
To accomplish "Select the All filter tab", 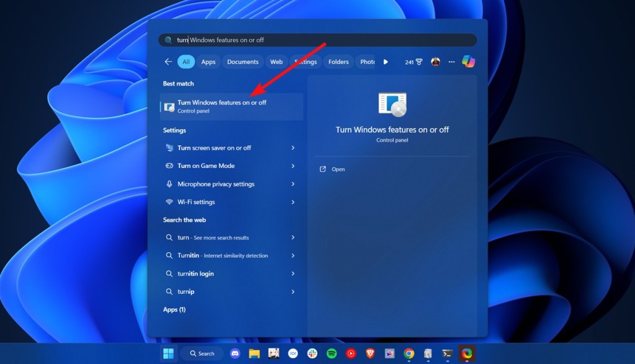I will click(186, 61).
